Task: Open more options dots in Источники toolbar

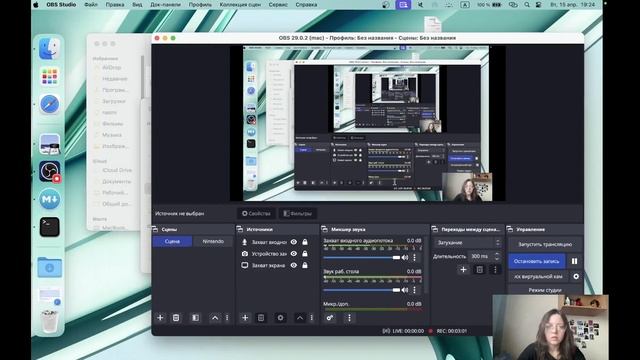Action: 311,318
